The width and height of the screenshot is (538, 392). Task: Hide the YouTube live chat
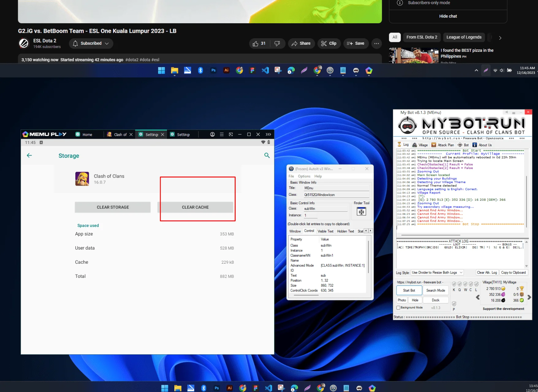point(448,16)
